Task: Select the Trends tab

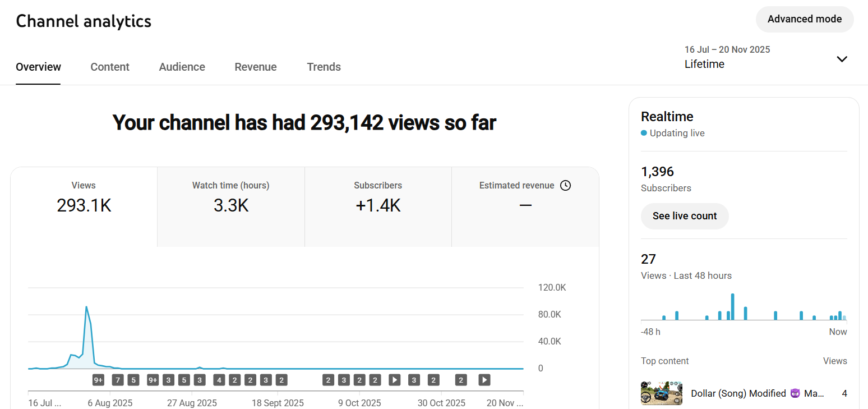Action: click(324, 67)
